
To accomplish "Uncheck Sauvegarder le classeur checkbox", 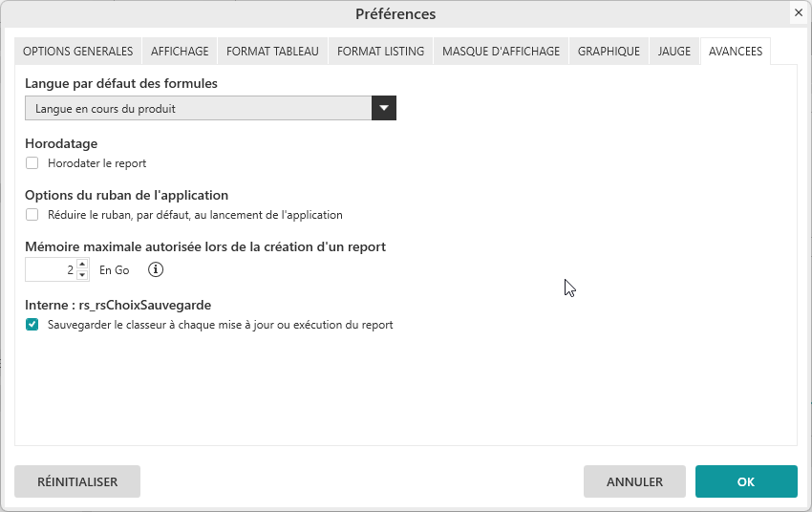I will pyautogui.click(x=32, y=325).
